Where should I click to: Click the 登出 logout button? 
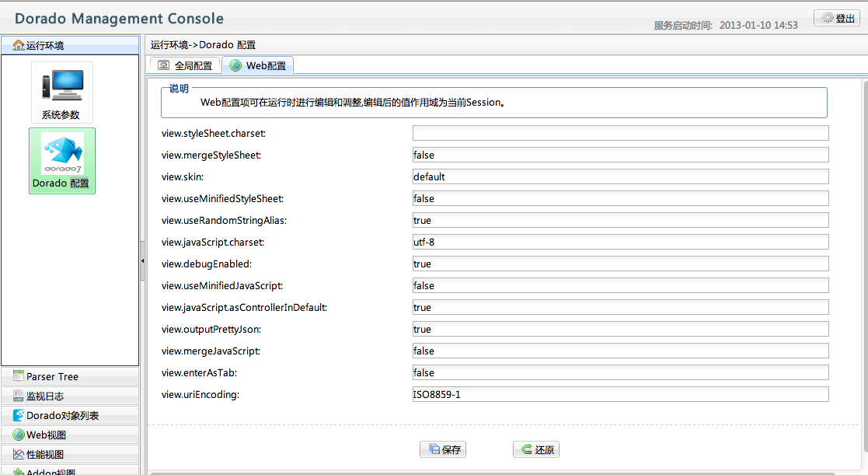(x=837, y=19)
